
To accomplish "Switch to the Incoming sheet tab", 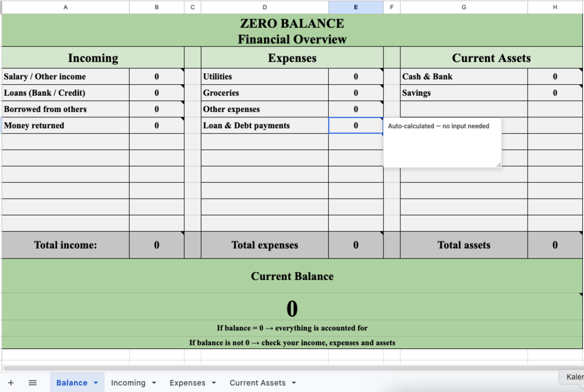I will pos(128,383).
